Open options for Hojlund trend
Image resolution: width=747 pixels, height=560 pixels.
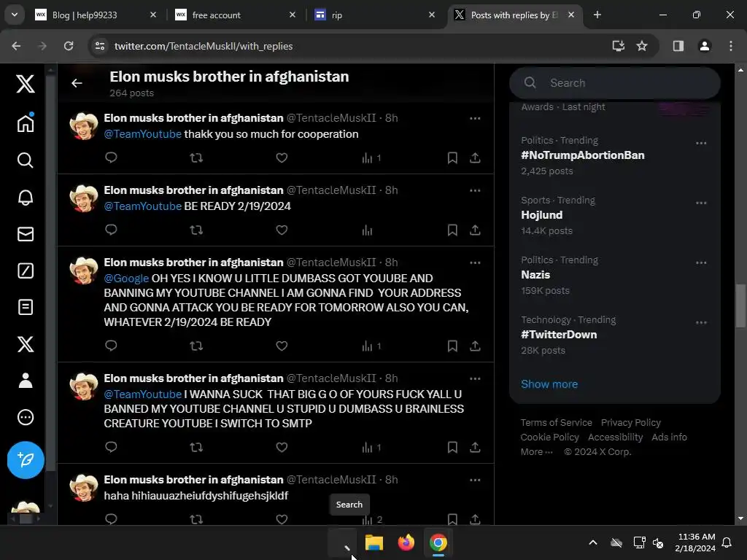point(701,203)
